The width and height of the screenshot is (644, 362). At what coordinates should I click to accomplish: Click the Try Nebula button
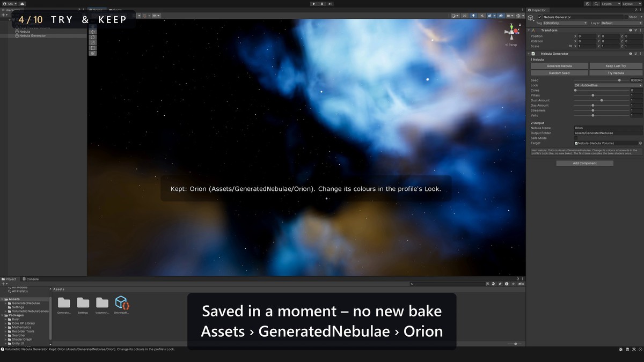(x=616, y=73)
